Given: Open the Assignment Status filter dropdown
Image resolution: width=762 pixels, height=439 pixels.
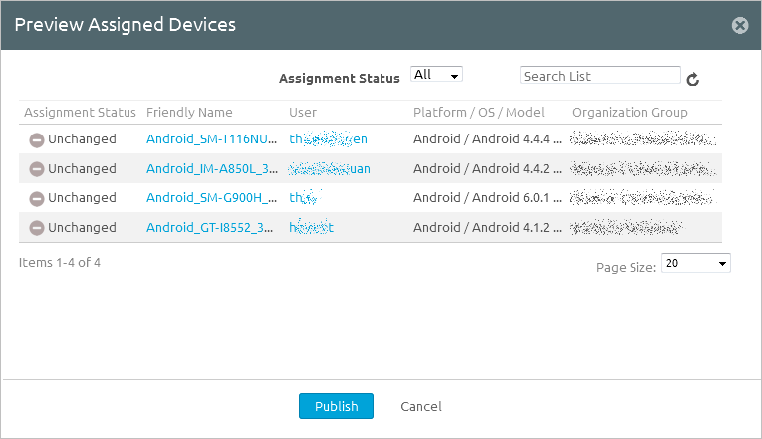Looking at the screenshot, I should click(x=436, y=75).
